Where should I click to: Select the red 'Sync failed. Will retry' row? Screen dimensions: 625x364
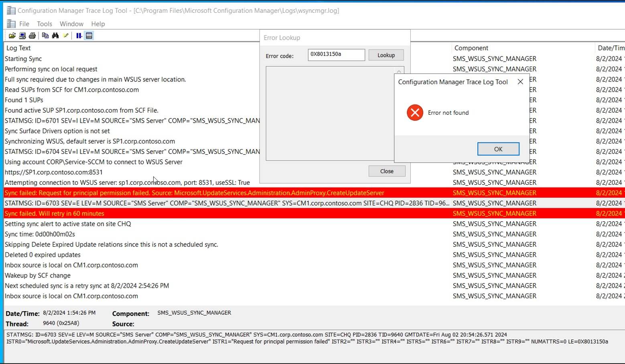coord(315,214)
